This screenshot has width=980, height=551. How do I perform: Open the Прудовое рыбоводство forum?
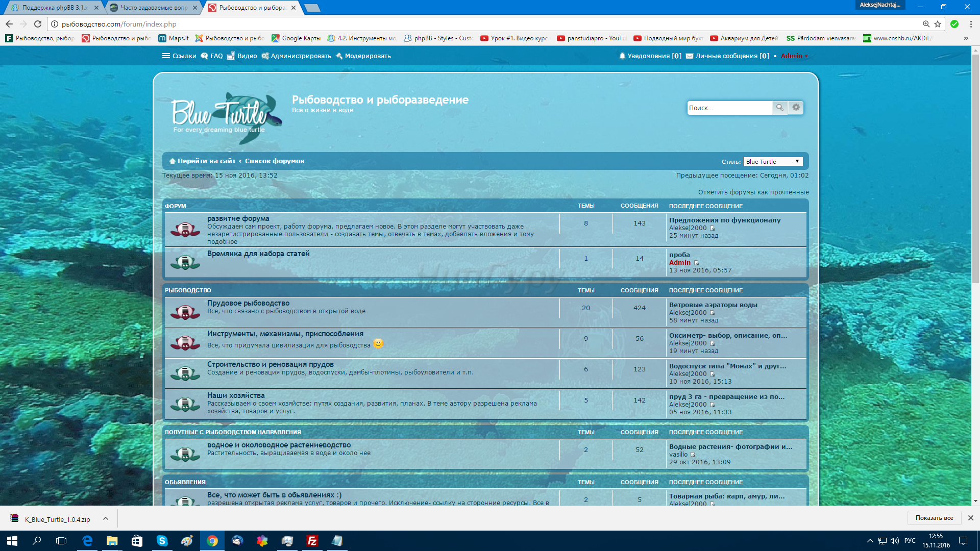(248, 303)
